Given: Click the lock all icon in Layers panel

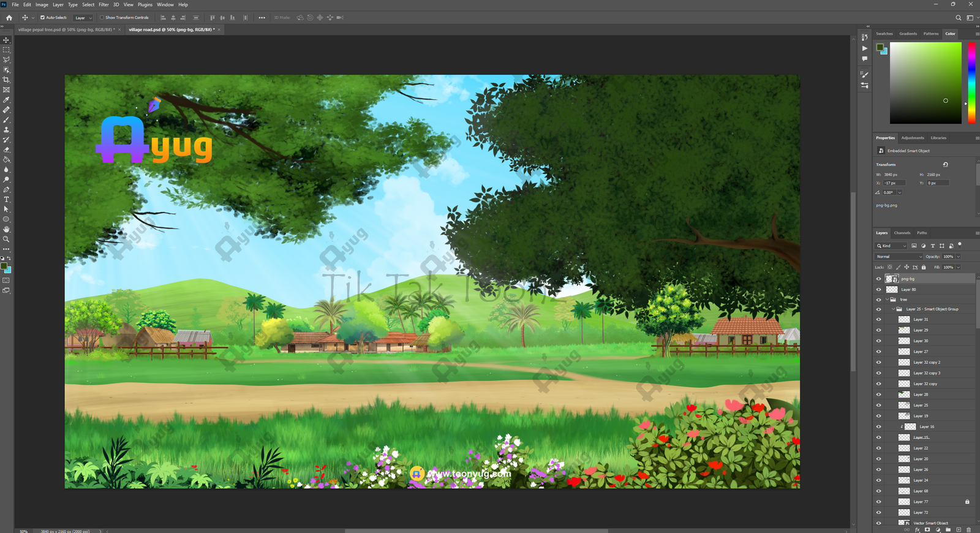Looking at the screenshot, I should (924, 267).
